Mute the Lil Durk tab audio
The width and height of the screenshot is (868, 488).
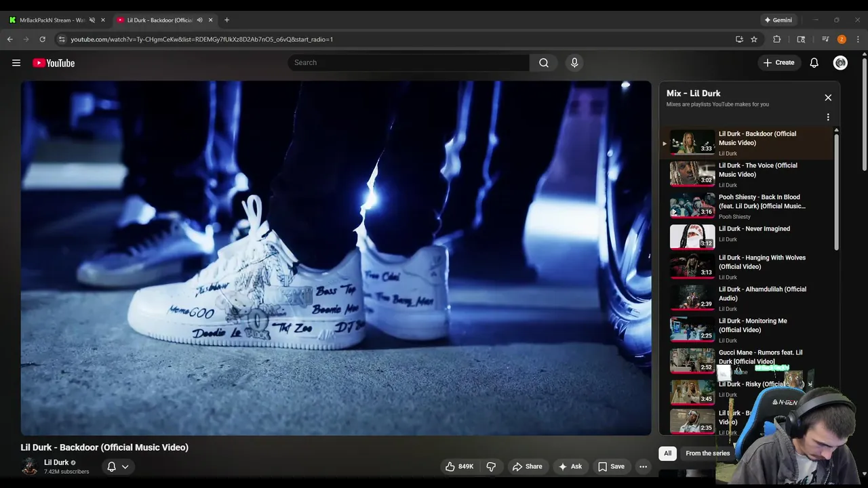pyautogui.click(x=199, y=20)
